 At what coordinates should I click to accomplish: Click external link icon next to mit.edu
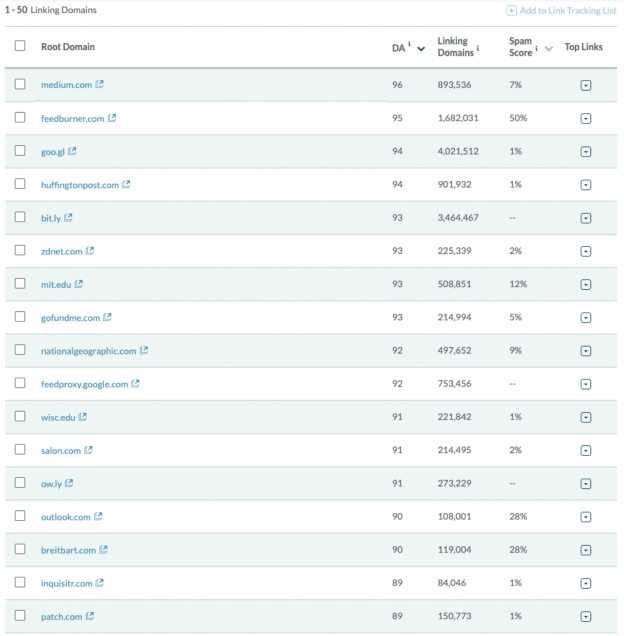pyautogui.click(x=79, y=284)
